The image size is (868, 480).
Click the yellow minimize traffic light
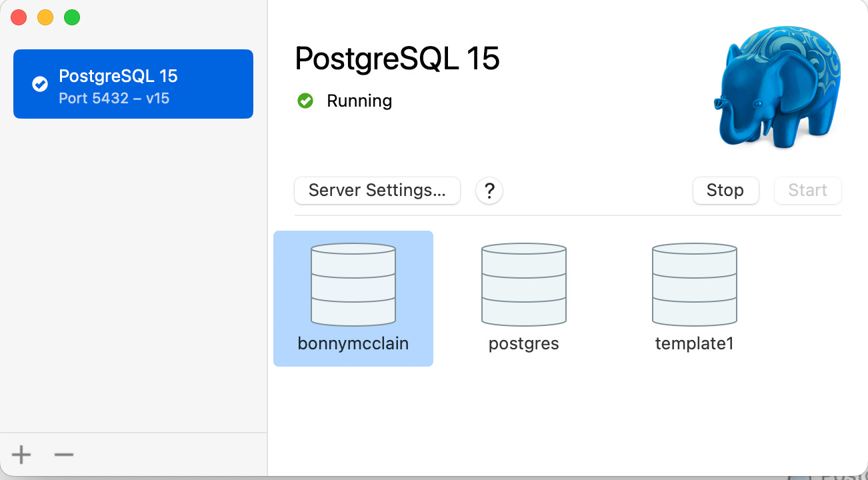click(x=45, y=17)
